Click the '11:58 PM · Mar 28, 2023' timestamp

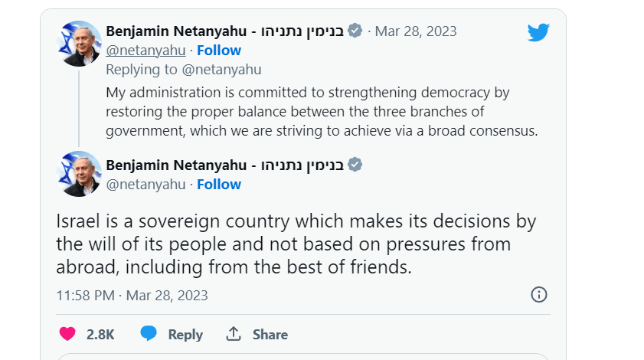(x=132, y=296)
